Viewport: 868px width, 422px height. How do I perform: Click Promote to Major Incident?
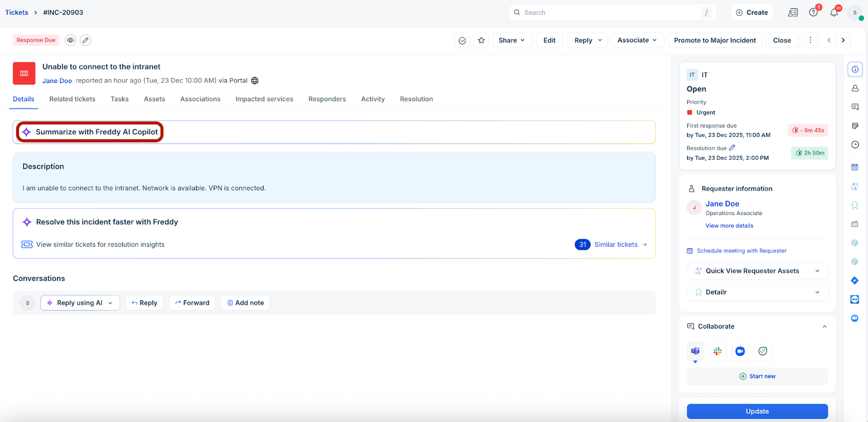coord(715,40)
